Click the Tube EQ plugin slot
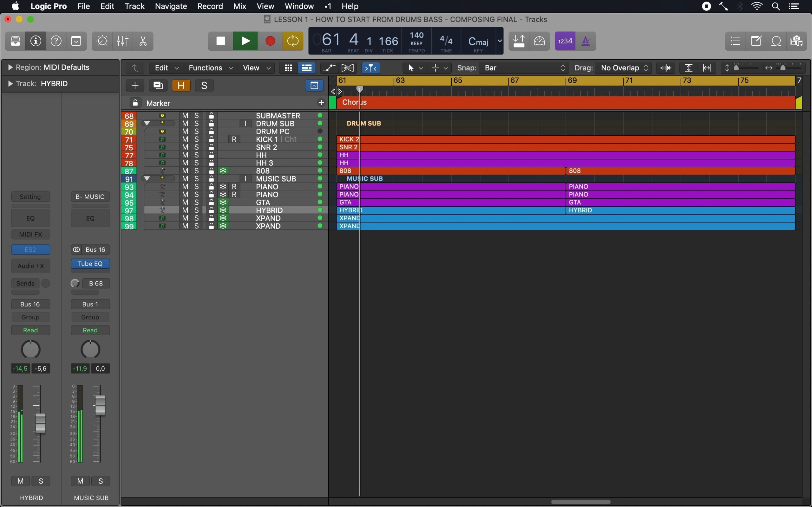Screen dimensions: 812x507 [x=90, y=264]
